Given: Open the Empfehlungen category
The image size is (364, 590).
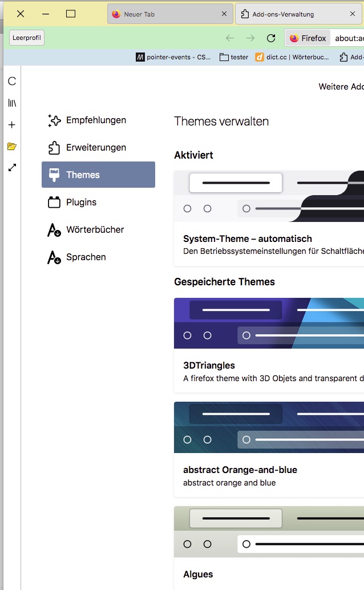Looking at the screenshot, I should pos(96,120).
